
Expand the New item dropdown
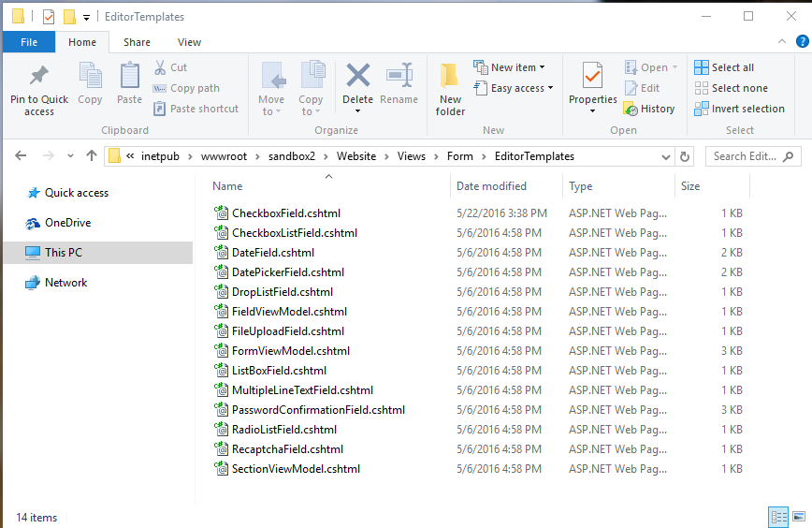(510, 67)
